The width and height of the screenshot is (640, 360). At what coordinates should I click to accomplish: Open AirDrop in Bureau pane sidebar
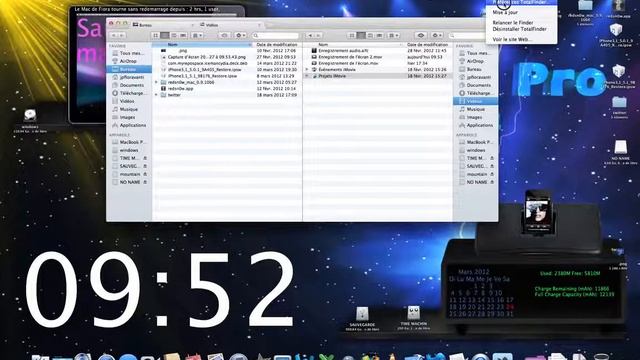129,61
